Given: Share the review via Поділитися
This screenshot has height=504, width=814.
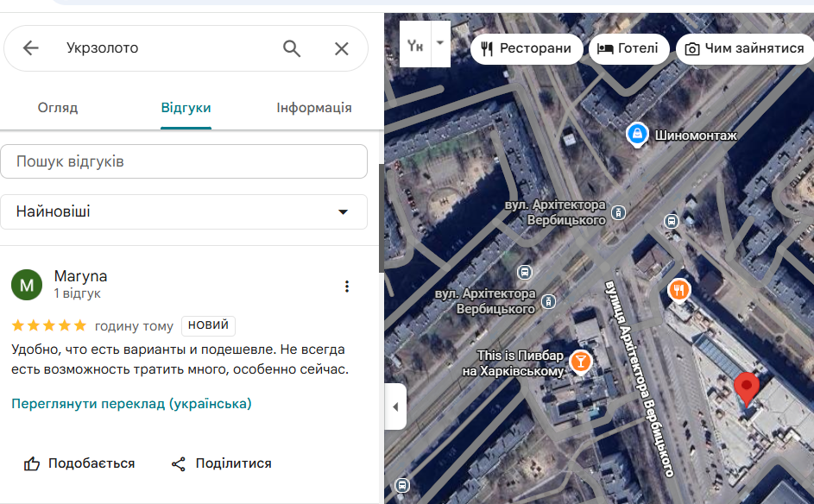Looking at the screenshot, I should pos(222,463).
